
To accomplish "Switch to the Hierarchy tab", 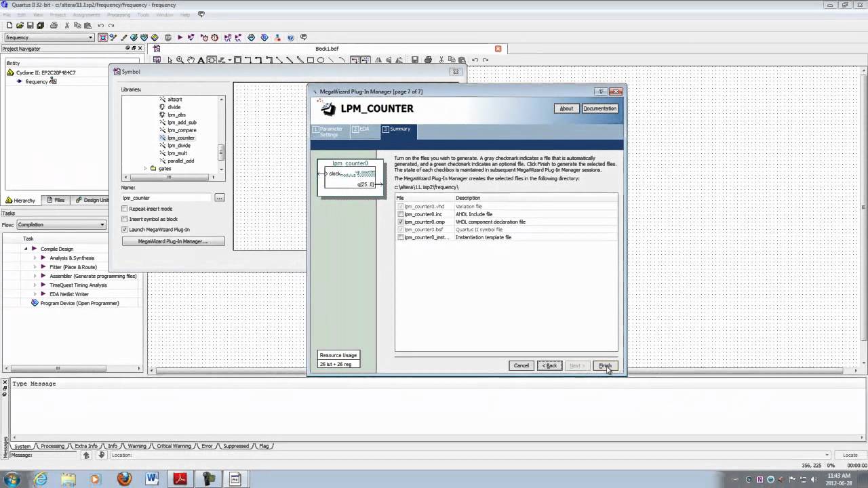I will [20, 200].
